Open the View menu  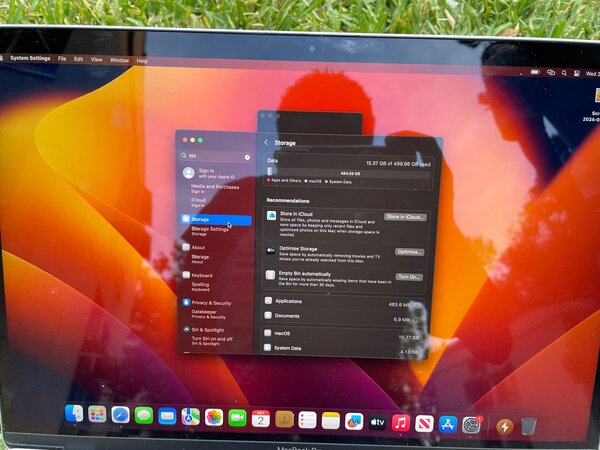pos(96,60)
